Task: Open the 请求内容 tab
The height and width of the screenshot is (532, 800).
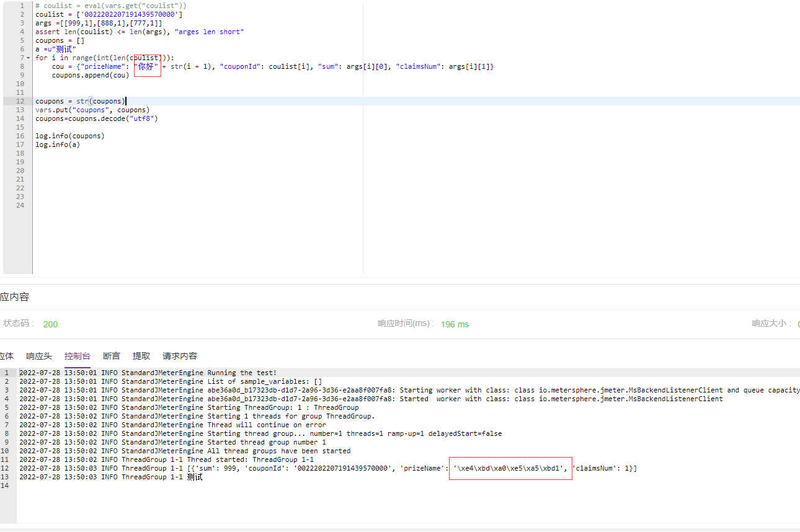Action: (179, 356)
